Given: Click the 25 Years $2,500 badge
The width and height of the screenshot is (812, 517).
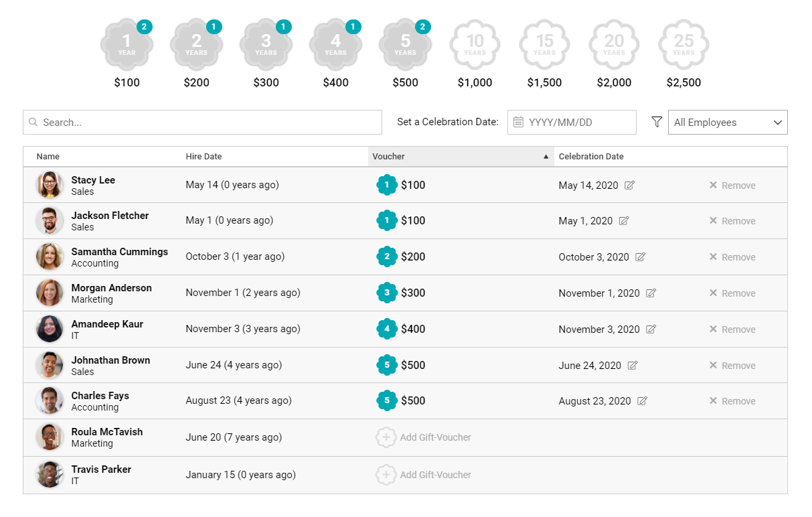Looking at the screenshot, I should pyautogui.click(x=683, y=46).
